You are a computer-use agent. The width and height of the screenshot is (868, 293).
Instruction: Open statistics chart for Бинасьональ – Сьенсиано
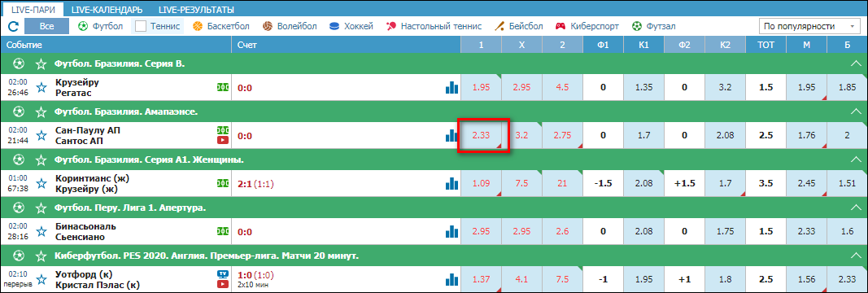tap(452, 231)
